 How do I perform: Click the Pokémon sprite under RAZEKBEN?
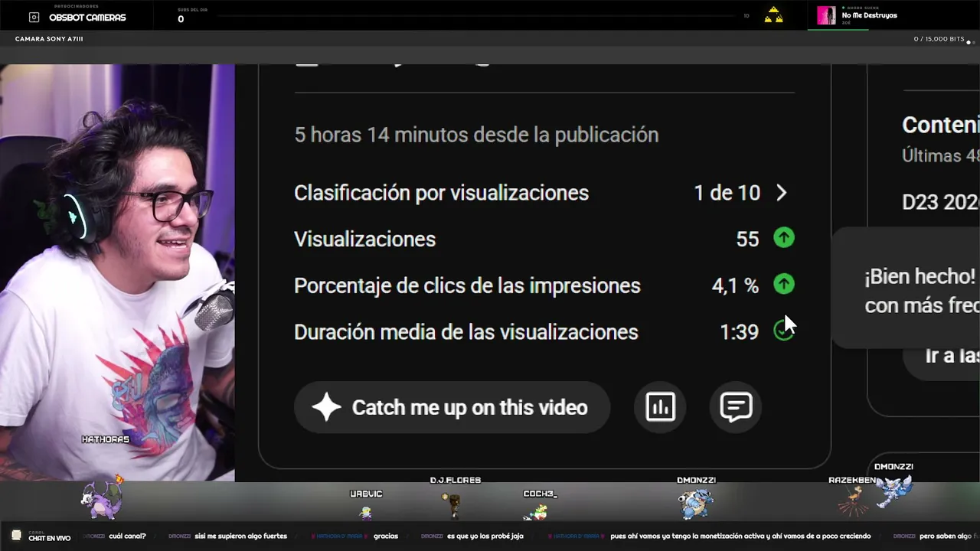852,502
